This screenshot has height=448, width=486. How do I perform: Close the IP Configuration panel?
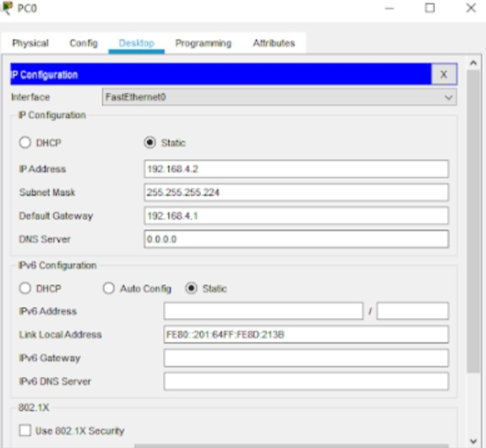tap(444, 74)
